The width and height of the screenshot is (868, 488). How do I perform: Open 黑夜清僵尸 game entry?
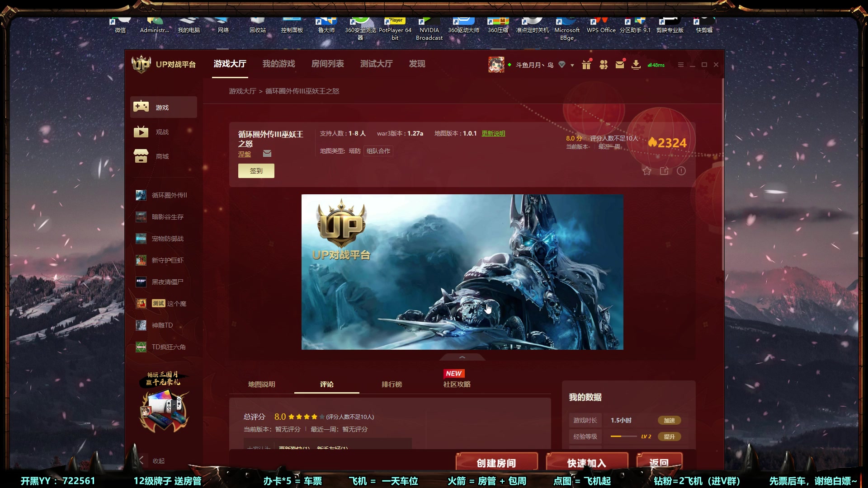[164, 282]
